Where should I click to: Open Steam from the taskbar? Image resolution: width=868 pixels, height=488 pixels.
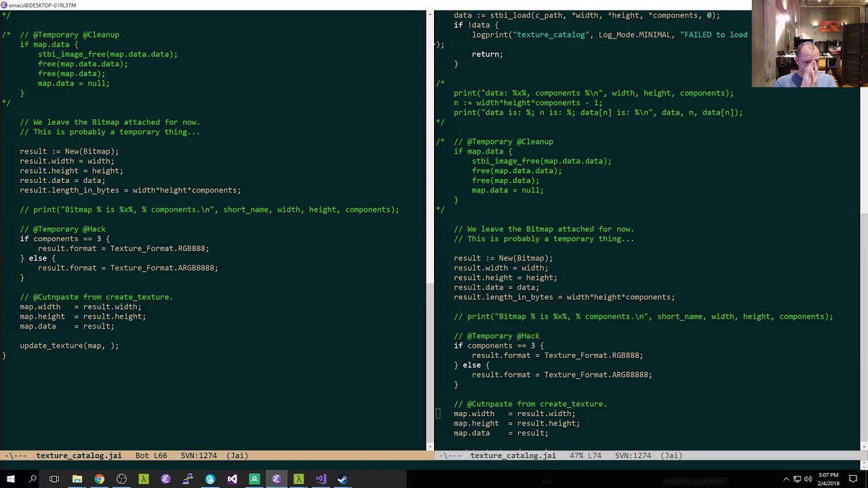[x=342, y=479]
